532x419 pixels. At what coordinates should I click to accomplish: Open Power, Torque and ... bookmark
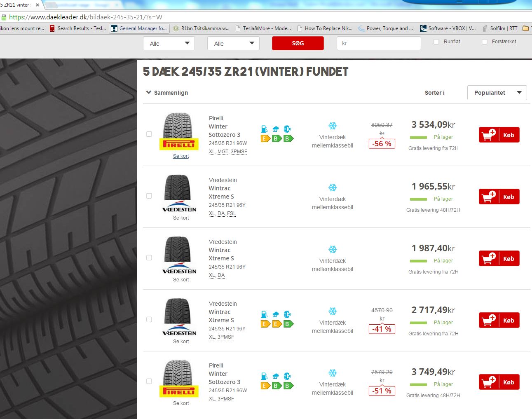point(386,28)
